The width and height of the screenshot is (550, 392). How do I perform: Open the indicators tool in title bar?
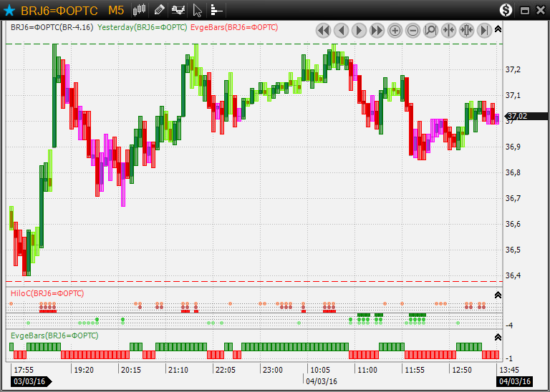tap(178, 10)
